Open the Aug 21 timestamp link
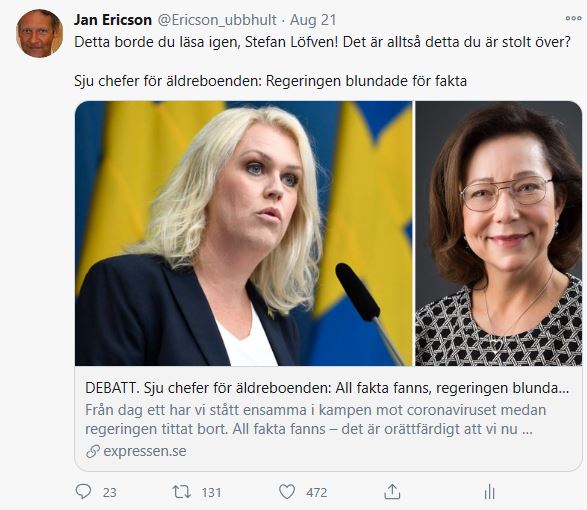 pos(313,20)
